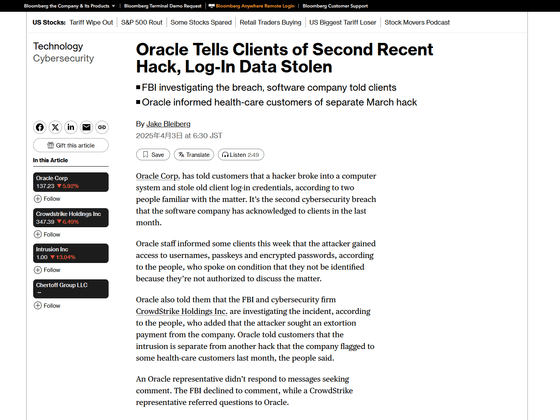Open Stock Movers Podcast link

point(417,22)
